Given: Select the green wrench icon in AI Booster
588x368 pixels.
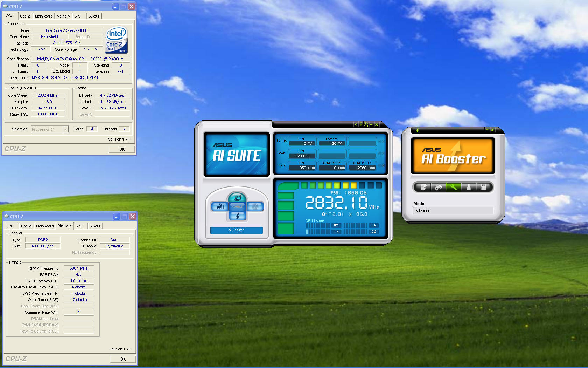Looking at the screenshot, I should [x=453, y=187].
